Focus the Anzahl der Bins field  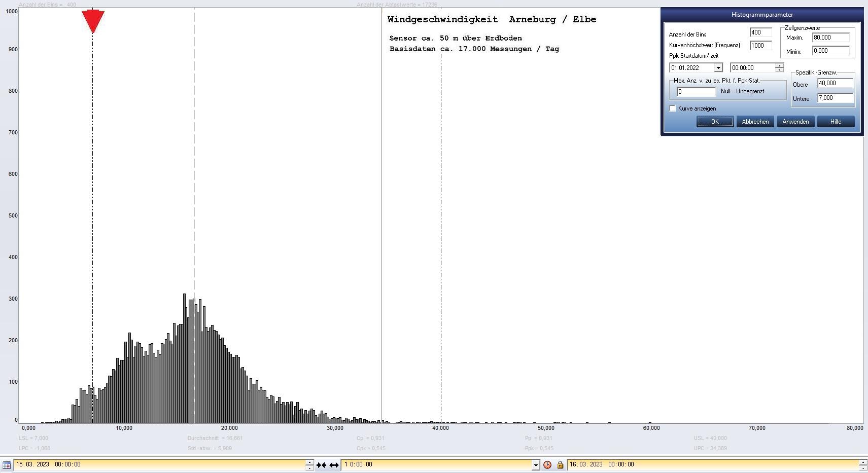click(x=761, y=32)
